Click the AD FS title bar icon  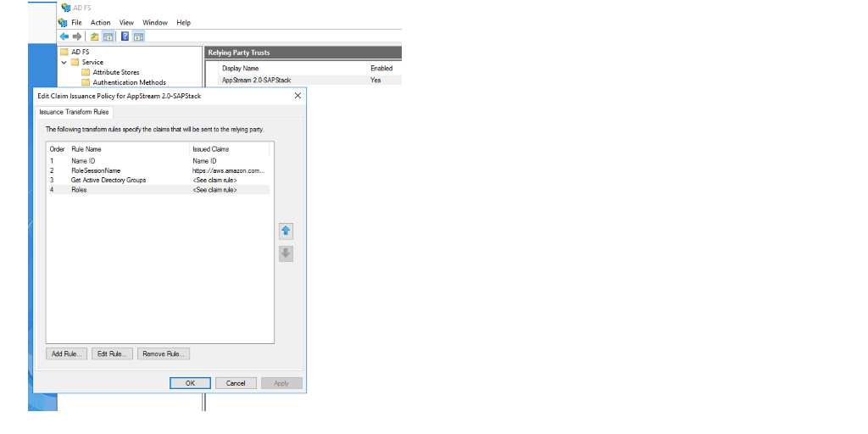pyautogui.click(x=66, y=7)
